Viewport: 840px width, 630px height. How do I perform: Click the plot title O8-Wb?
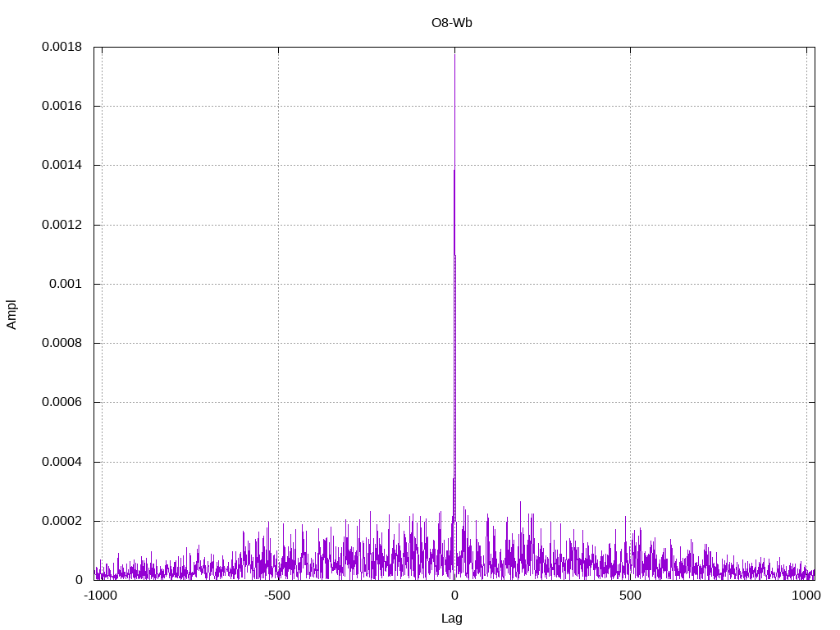(452, 23)
